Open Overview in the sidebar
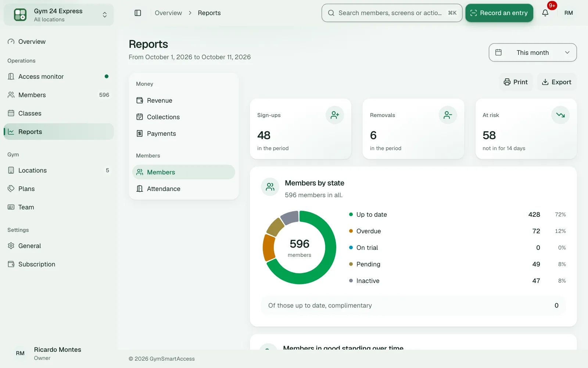588x368 pixels. pos(59,42)
